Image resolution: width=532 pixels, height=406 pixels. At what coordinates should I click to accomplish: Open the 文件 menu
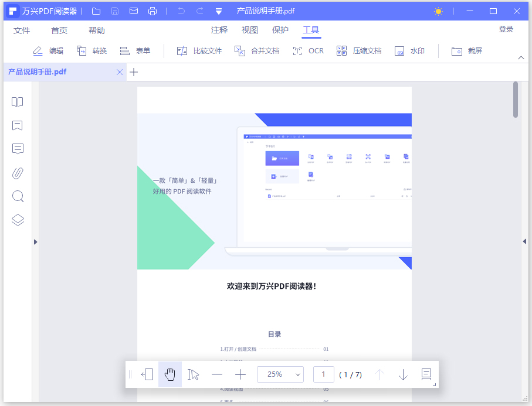tap(22, 30)
